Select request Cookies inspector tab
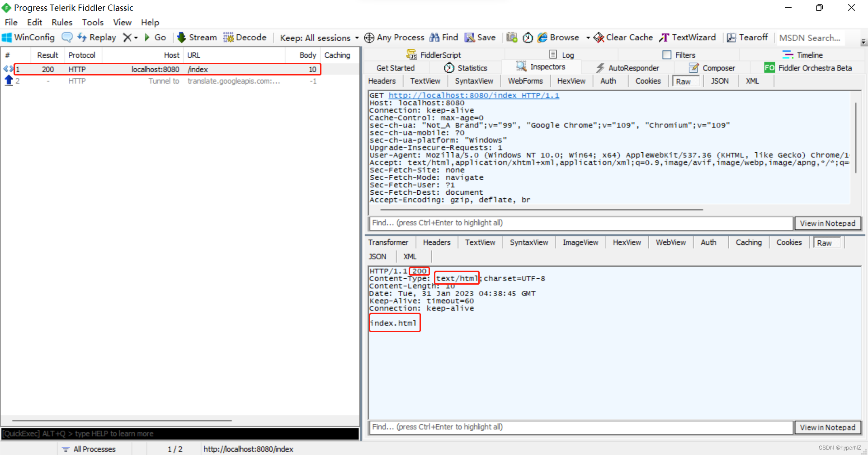This screenshot has height=455, width=868. click(648, 81)
